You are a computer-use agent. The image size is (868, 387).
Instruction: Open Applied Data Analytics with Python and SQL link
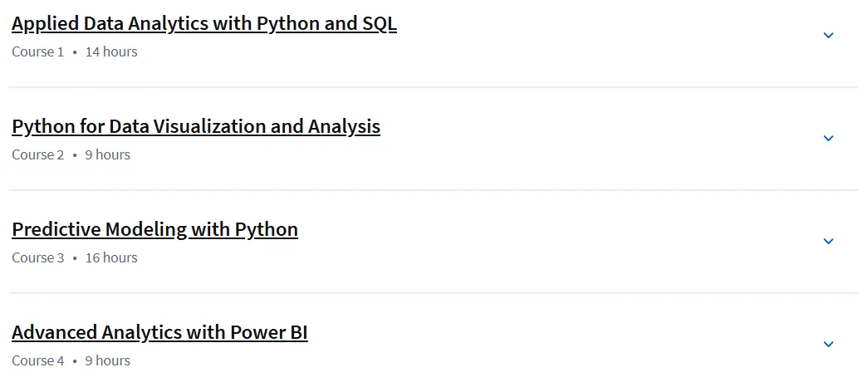[204, 24]
